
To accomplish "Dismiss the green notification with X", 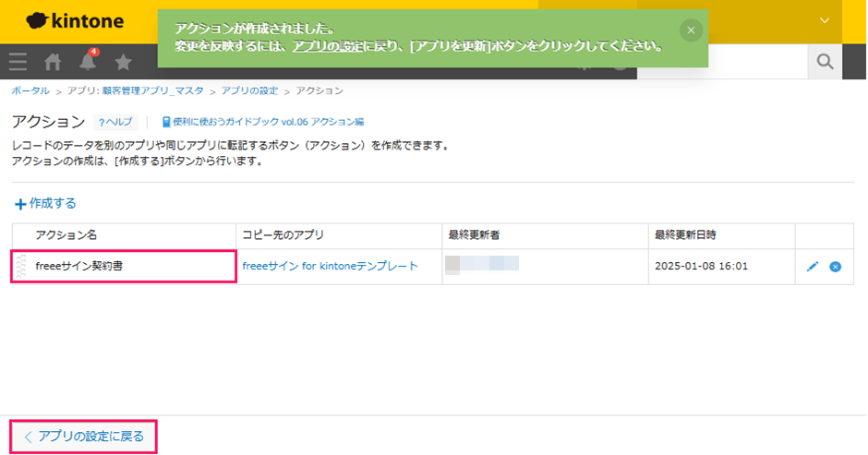I will pyautogui.click(x=691, y=30).
